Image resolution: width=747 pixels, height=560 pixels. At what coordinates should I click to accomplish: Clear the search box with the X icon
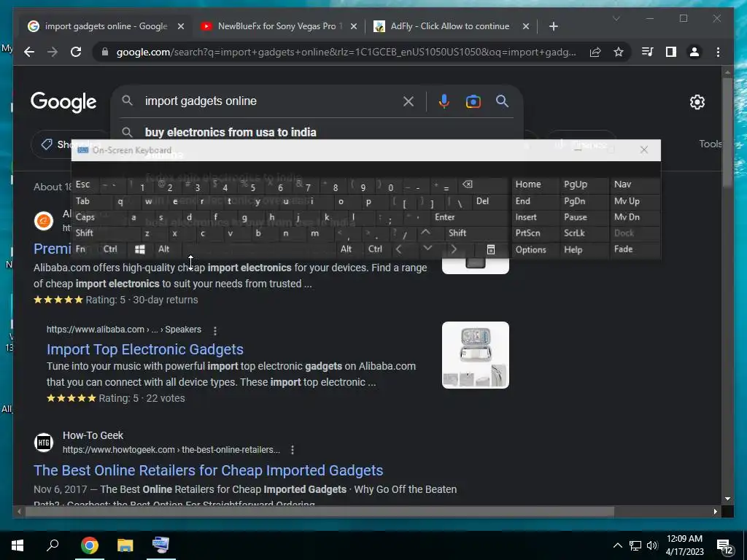(409, 101)
